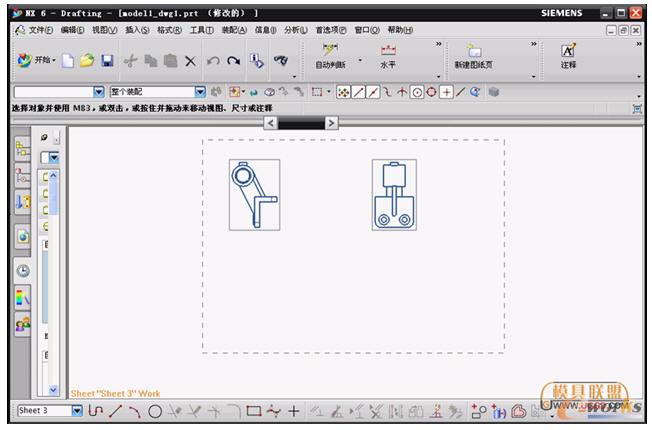Screen dimensions: 652x430
Task: Open the 帮助(H) menu
Action: 399,30
